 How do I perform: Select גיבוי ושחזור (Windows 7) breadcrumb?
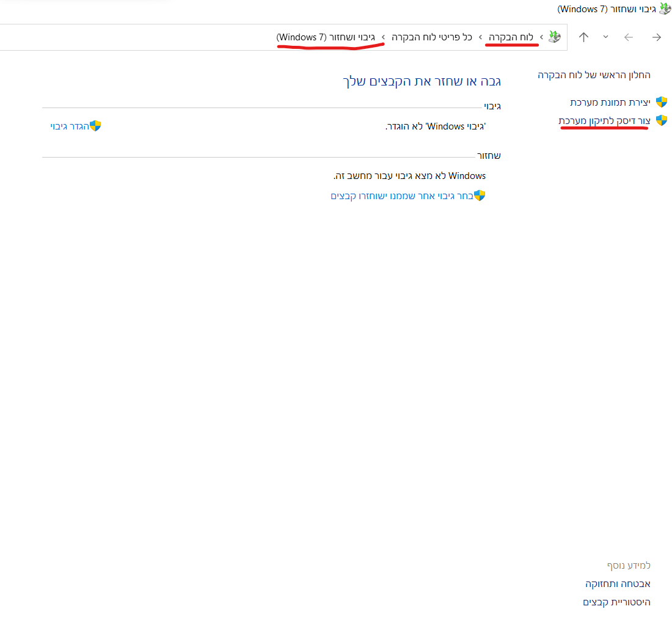tap(326, 37)
